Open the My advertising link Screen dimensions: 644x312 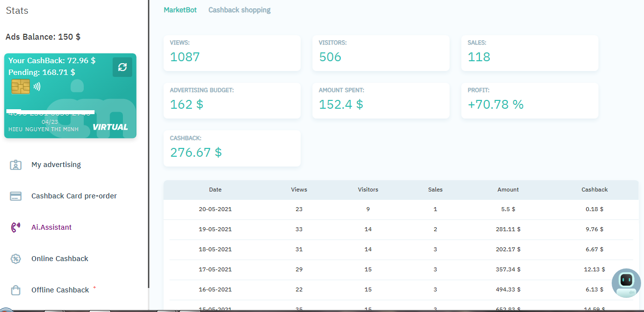[56, 165]
